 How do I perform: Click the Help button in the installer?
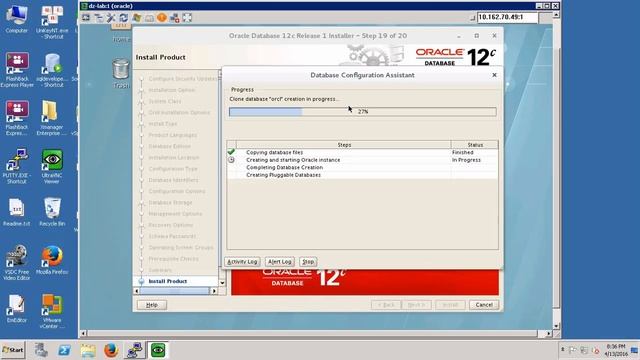(x=151, y=305)
